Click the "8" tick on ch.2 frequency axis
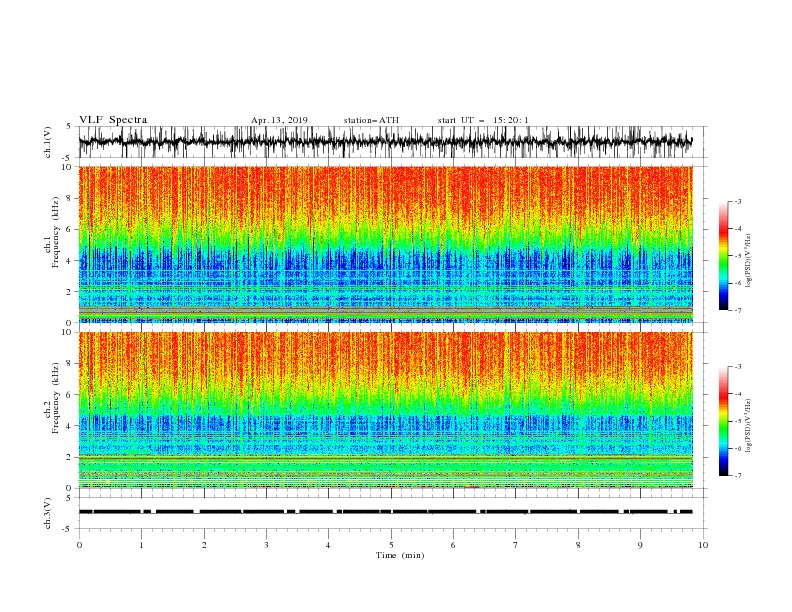The height and width of the screenshot is (612, 792). (x=70, y=364)
